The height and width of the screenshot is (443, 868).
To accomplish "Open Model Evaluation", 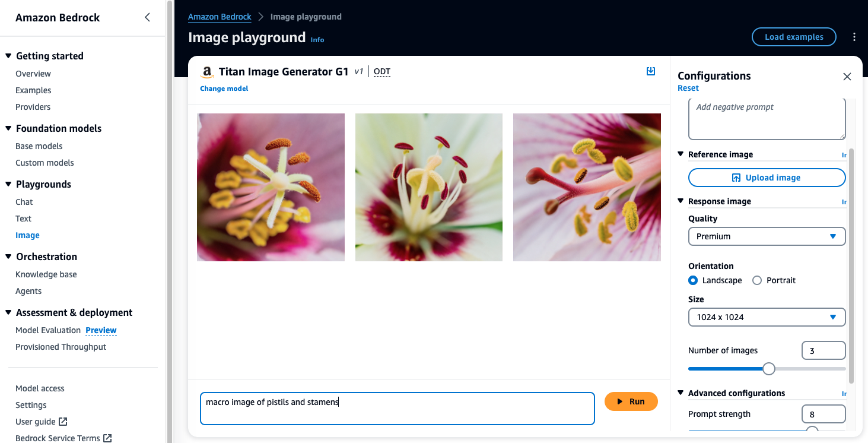I will click(x=48, y=330).
